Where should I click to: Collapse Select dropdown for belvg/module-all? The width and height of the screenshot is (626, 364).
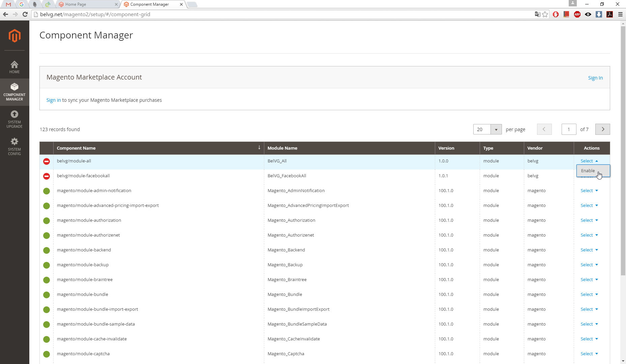coord(589,161)
